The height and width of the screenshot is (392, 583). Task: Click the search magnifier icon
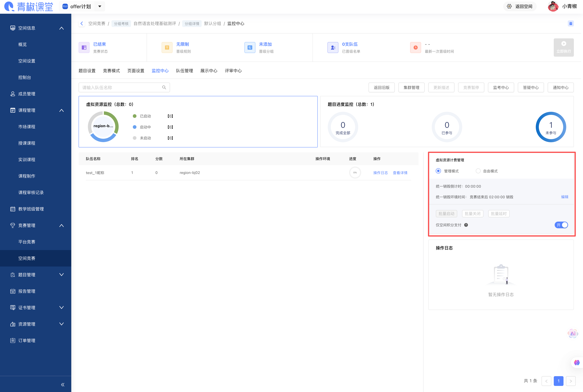164,88
